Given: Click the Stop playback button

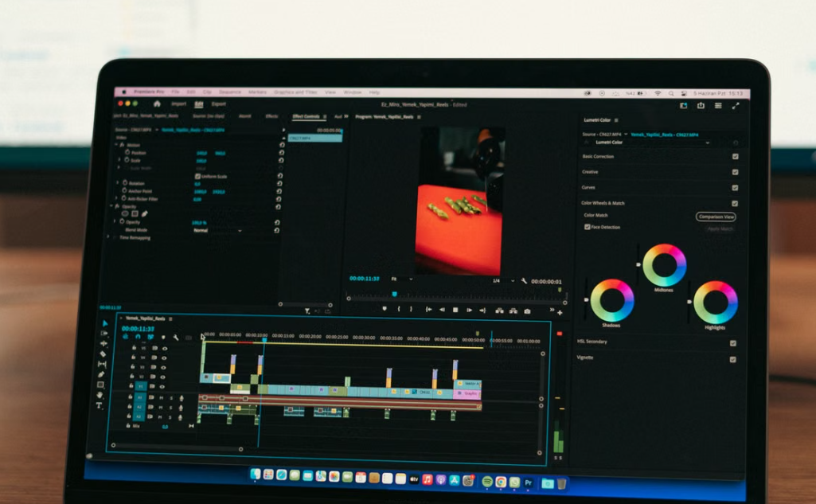Looking at the screenshot, I should point(455,310).
